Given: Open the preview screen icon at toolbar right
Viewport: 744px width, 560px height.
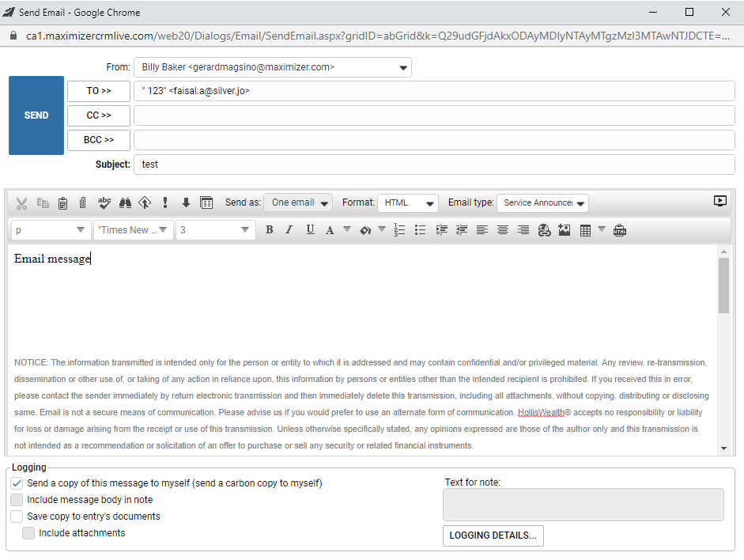Looking at the screenshot, I should pyautogui.click(x=719, y=201).
